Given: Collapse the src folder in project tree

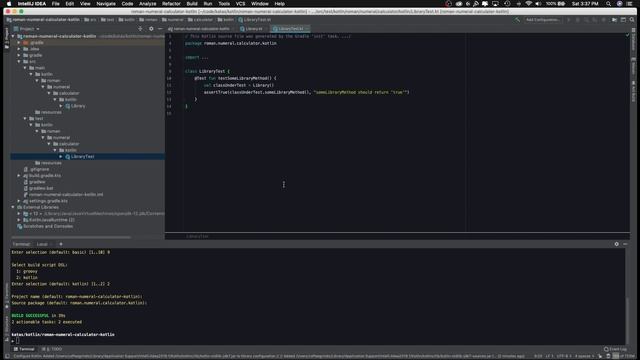Looking at the screenshot, I should point(19,62).
